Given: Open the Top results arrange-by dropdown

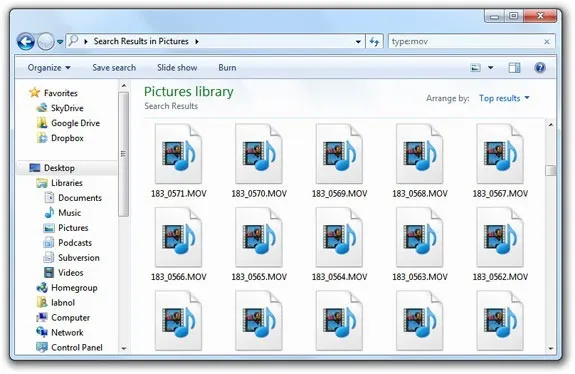Looking at the screenshot, I should coord(504,98).
